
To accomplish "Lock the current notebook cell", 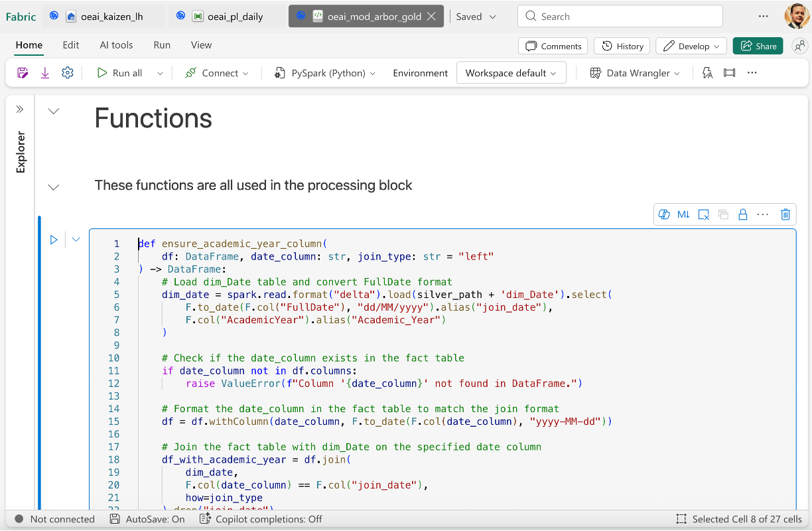I will (x=743, y=214).
